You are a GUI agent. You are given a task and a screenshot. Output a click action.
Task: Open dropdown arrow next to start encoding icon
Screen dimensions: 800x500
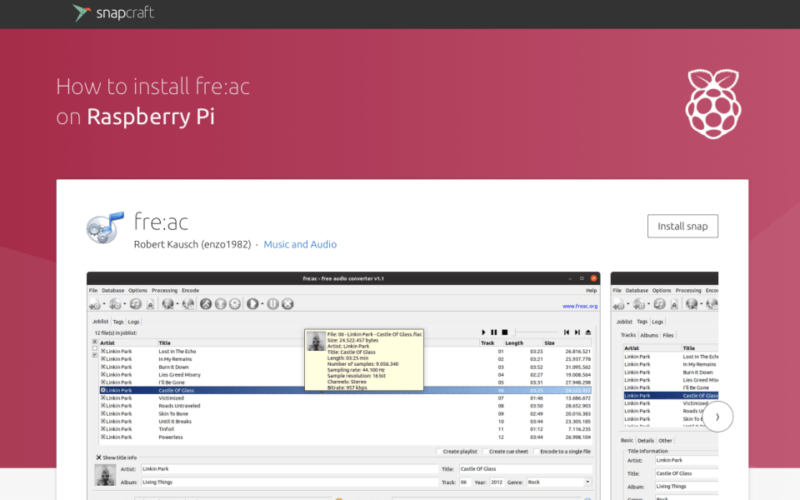click(262, 304)
